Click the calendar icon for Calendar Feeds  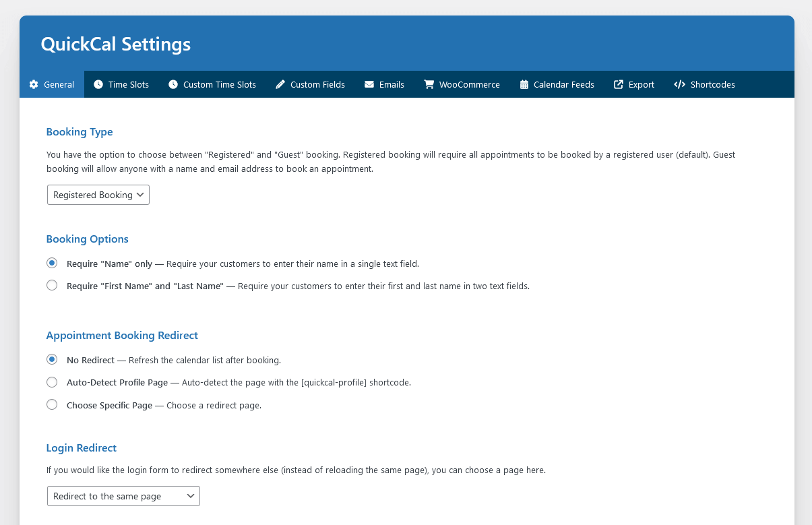pos(524,84)
